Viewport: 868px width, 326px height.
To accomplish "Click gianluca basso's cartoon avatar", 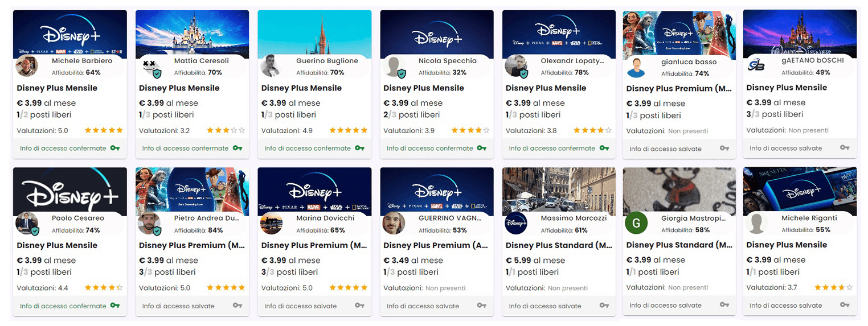I will pyautogui.click(x=636, y=67).
